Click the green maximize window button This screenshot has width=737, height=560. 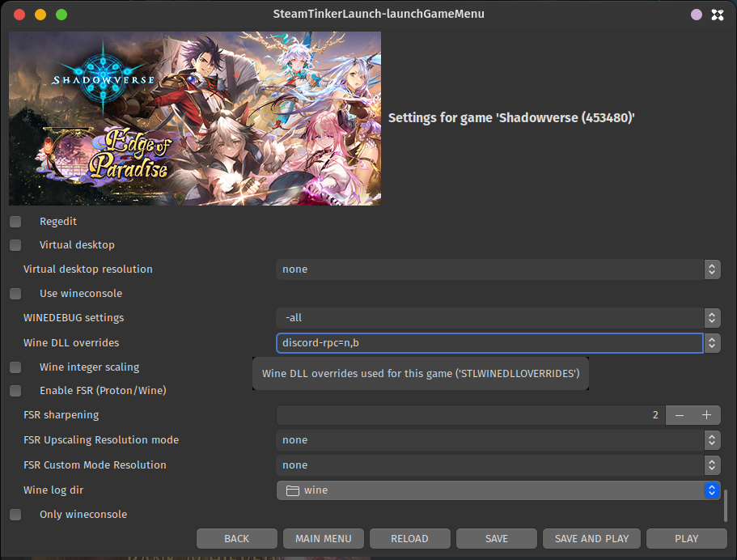click(x=61, y=15)
